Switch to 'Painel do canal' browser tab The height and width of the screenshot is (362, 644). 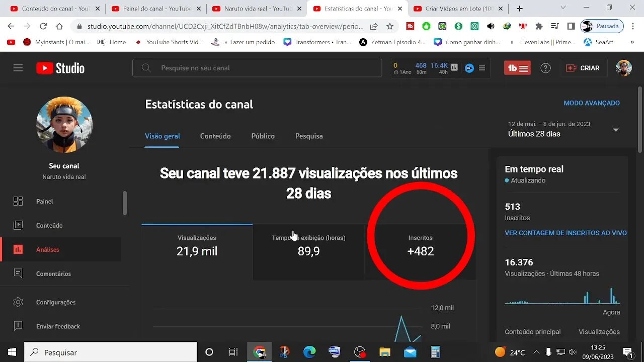155,9
